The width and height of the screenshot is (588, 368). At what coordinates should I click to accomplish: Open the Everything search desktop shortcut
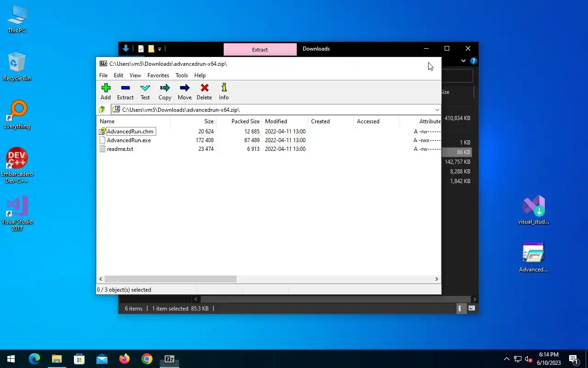pyautogui.click(x=17, y=115)
